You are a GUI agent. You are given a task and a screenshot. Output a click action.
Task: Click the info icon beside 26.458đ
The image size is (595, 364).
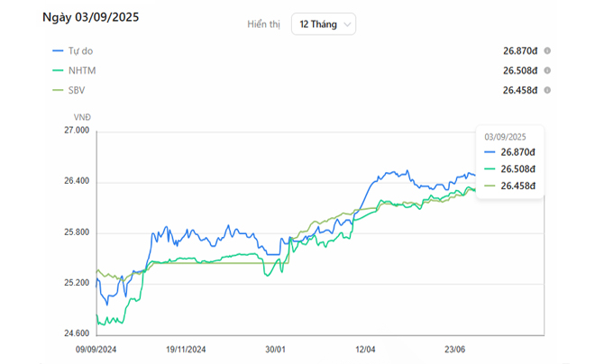[x=547, y=90]
